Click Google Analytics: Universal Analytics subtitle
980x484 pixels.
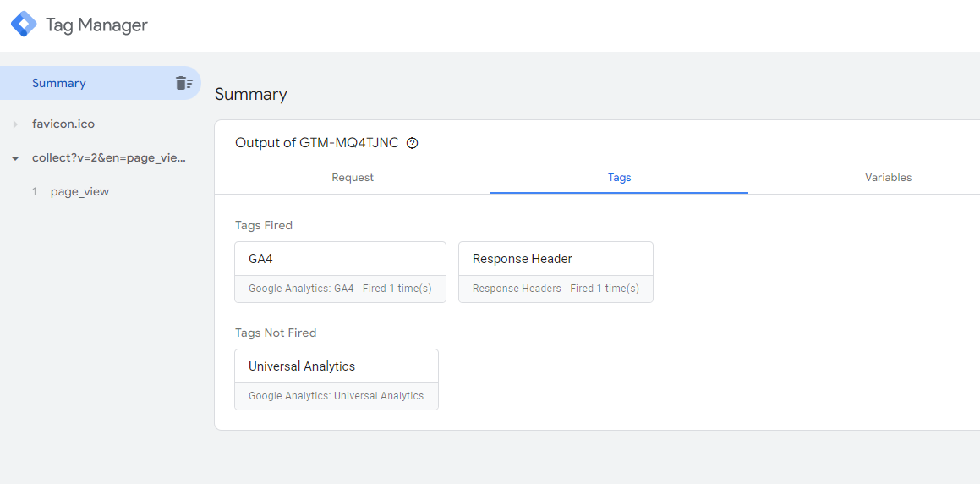tap(337, 396)
